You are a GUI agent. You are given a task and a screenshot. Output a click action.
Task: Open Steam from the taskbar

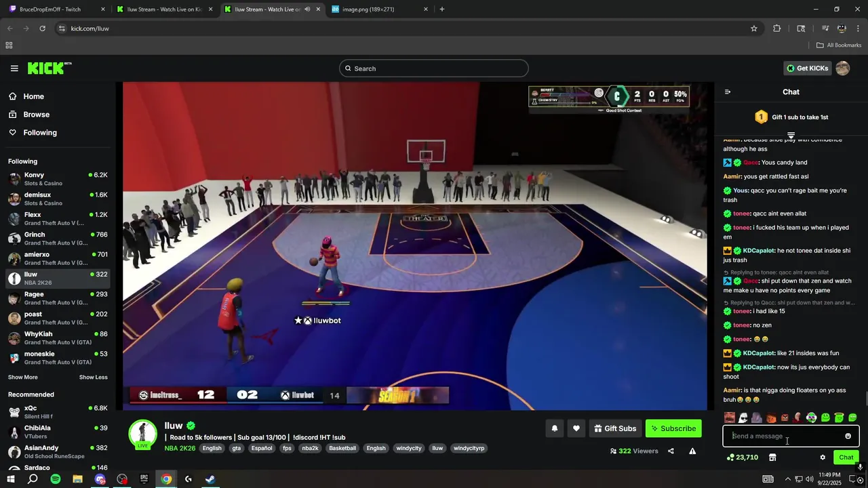click(x=210, y=479)
